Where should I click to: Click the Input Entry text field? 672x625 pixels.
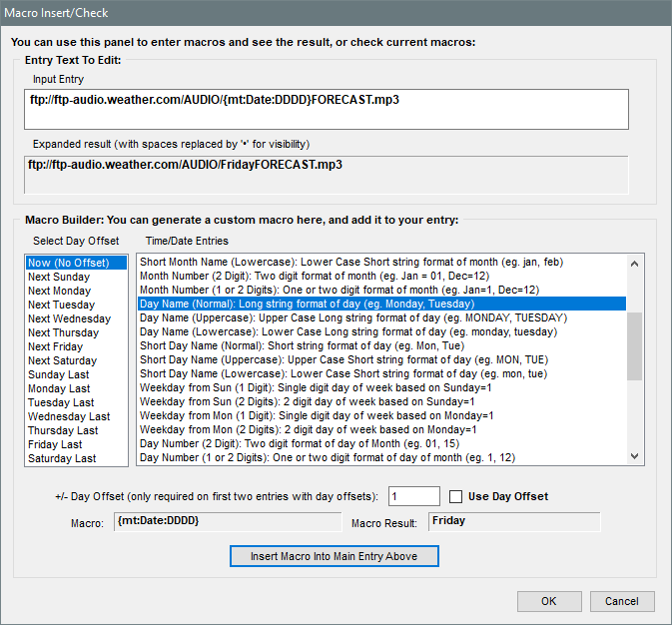328,109
